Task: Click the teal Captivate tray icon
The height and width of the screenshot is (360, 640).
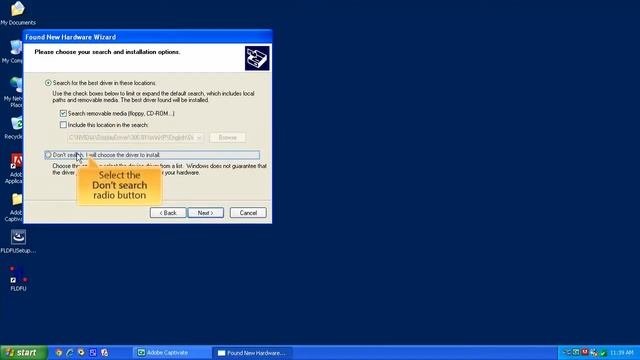Action: (576, 352)
